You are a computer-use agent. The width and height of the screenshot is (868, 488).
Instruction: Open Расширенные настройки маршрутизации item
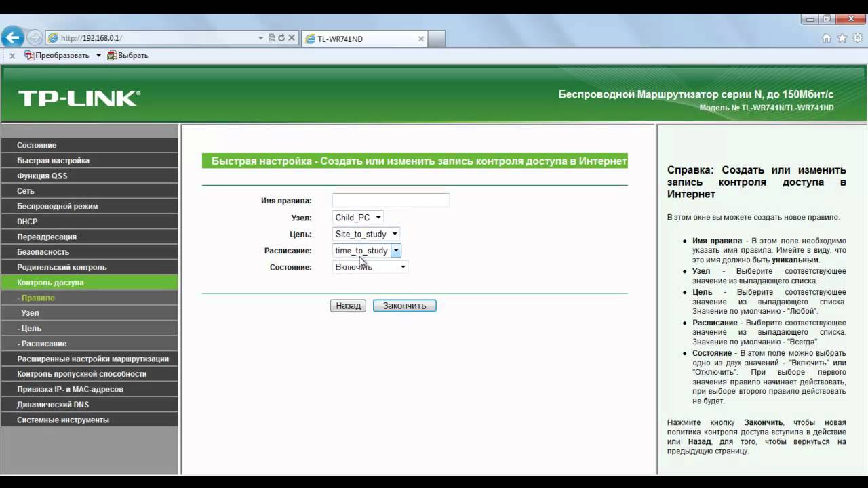[89, 359]
